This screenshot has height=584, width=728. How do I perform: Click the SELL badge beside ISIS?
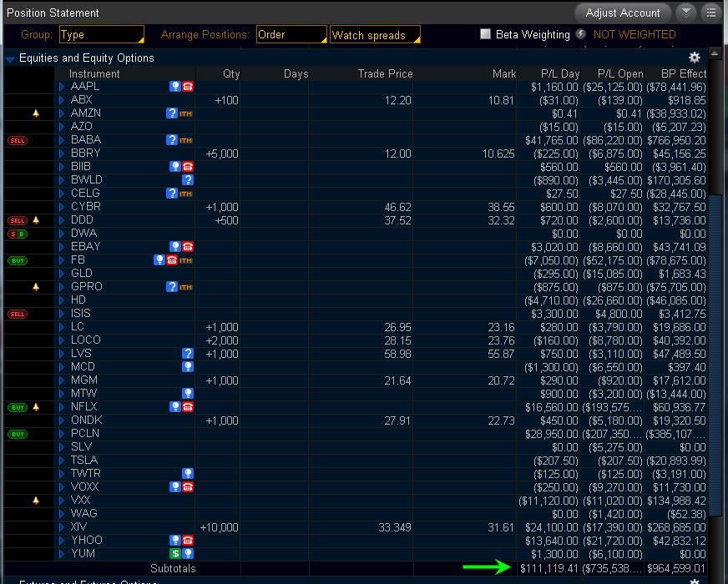coord(18,314)
